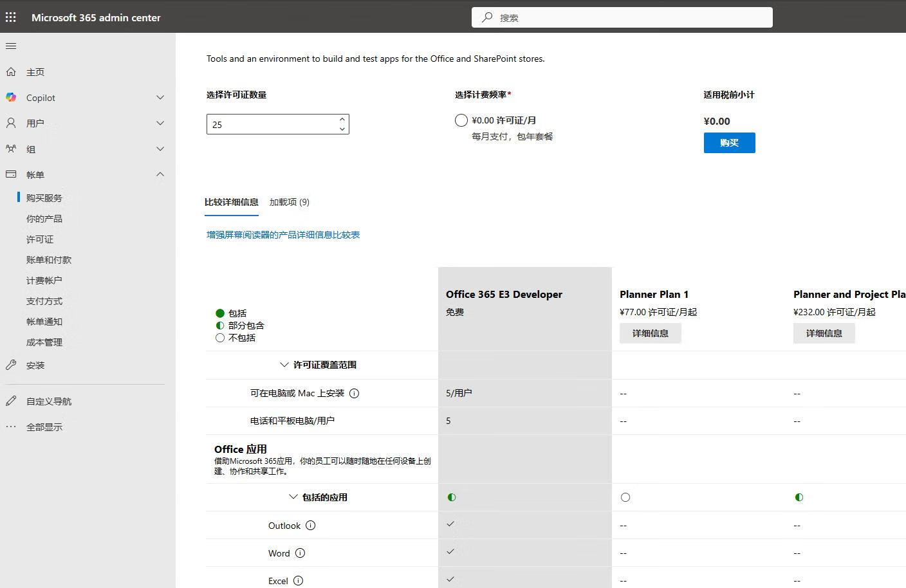Image resolution: width=906 pixels, height=588 pixels.
Task: Select the ¥0.00 许可证/月 billing radio button
Action: pos(461,120)
